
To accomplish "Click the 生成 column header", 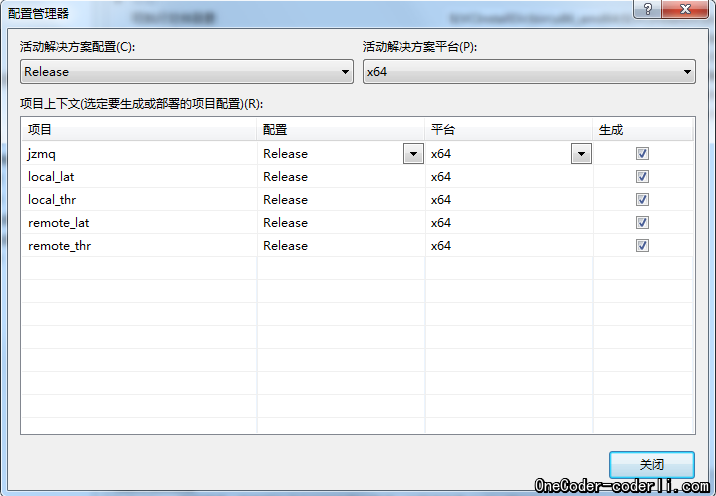I will [642, 130].
